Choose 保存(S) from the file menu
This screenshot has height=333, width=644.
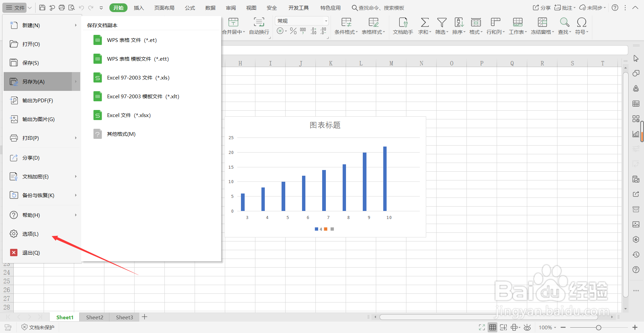(x=42, y=63)
